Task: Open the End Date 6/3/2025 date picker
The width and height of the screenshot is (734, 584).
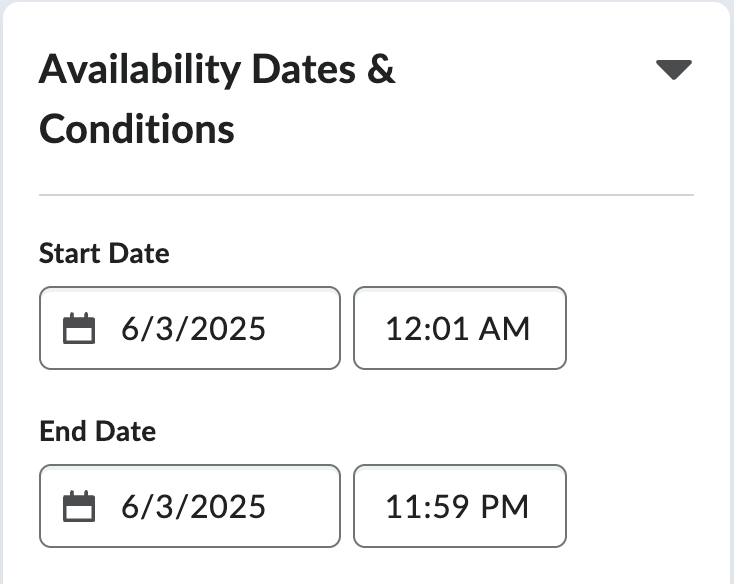Action: [x=190, y=506]
